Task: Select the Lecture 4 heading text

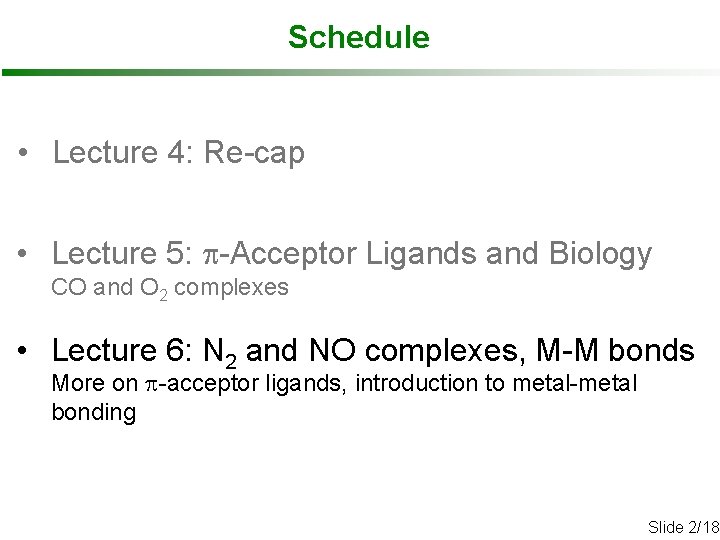Action: pos(178,153)
